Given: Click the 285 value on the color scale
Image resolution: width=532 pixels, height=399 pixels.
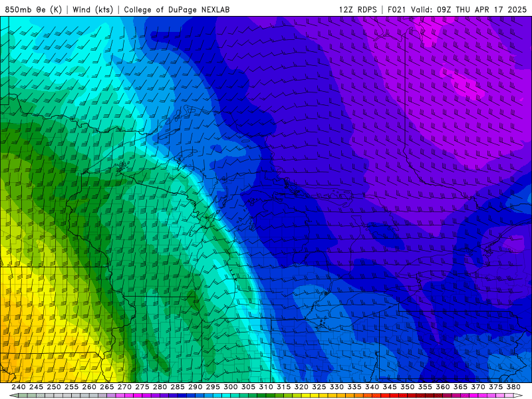Looking at the screenshot, I should (x=178, y=387).
